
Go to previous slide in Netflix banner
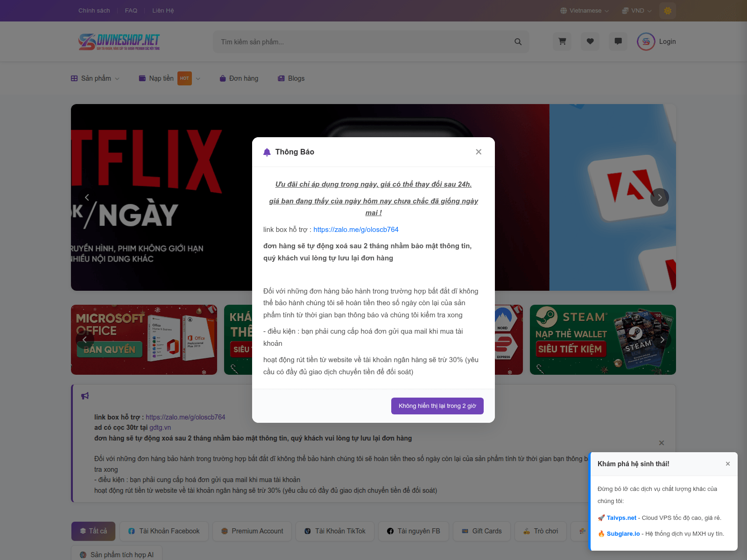[87, 197]
